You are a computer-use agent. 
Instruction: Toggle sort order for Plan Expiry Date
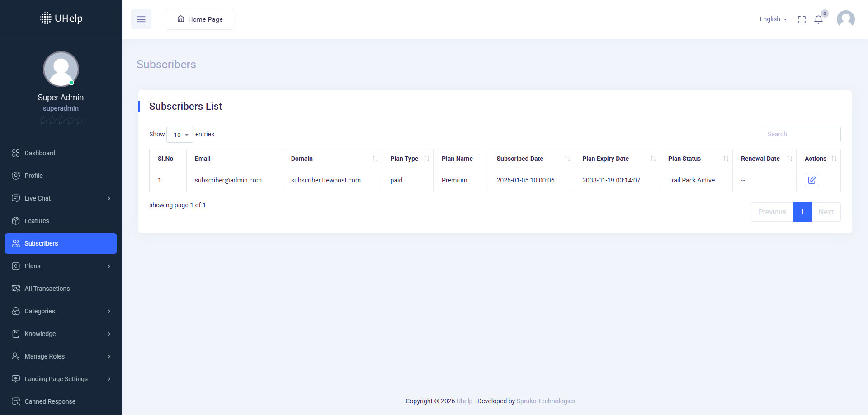click(x=653, y=159)
